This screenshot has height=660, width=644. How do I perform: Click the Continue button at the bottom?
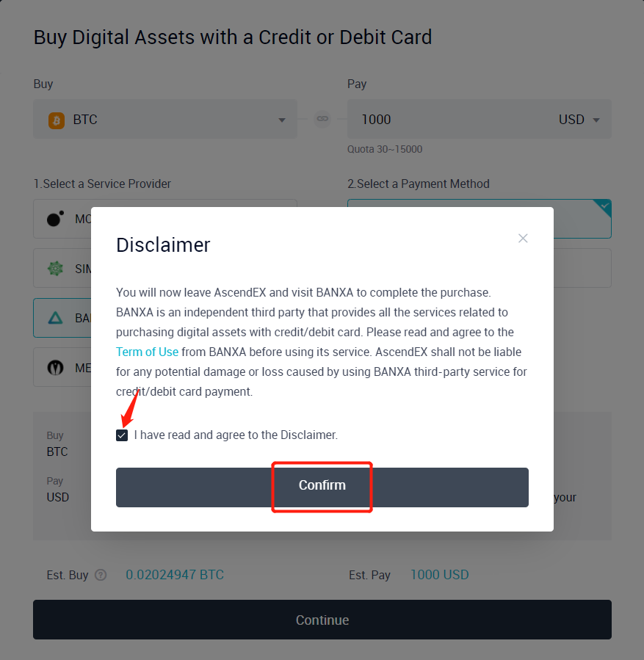click(322, 620)
